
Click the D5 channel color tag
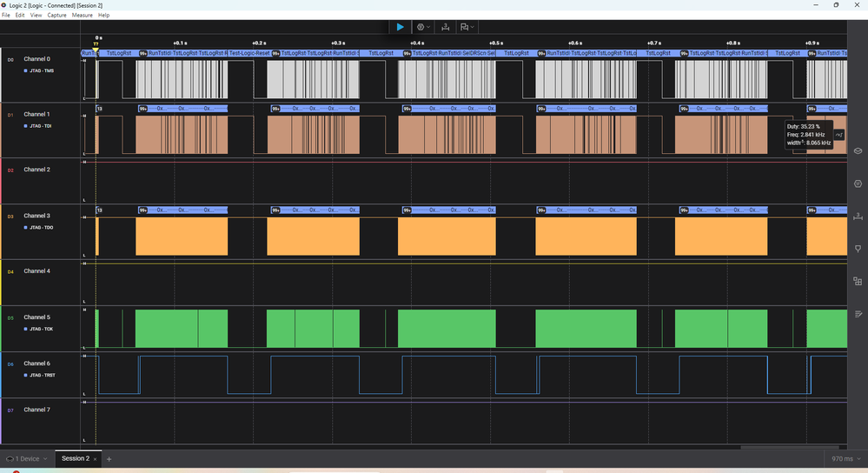click(x=10, y=318)
